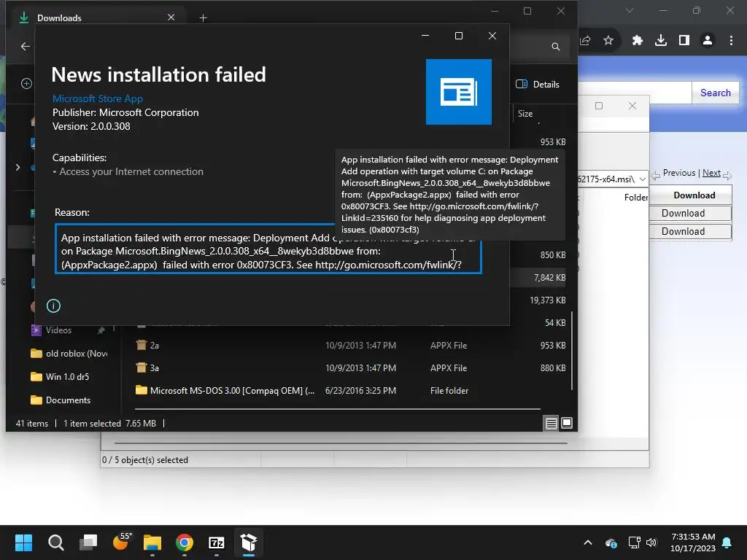
Task: Click the New plus icon in Explorer toolbar
Action: pyautogui.click(x=26, y=84)
